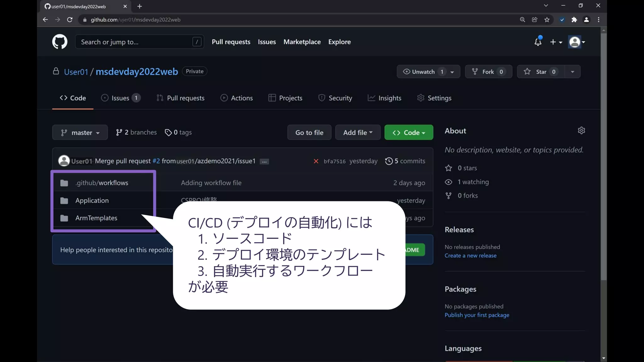Toggle Unwatch for this repository

(x=423, y=72)
